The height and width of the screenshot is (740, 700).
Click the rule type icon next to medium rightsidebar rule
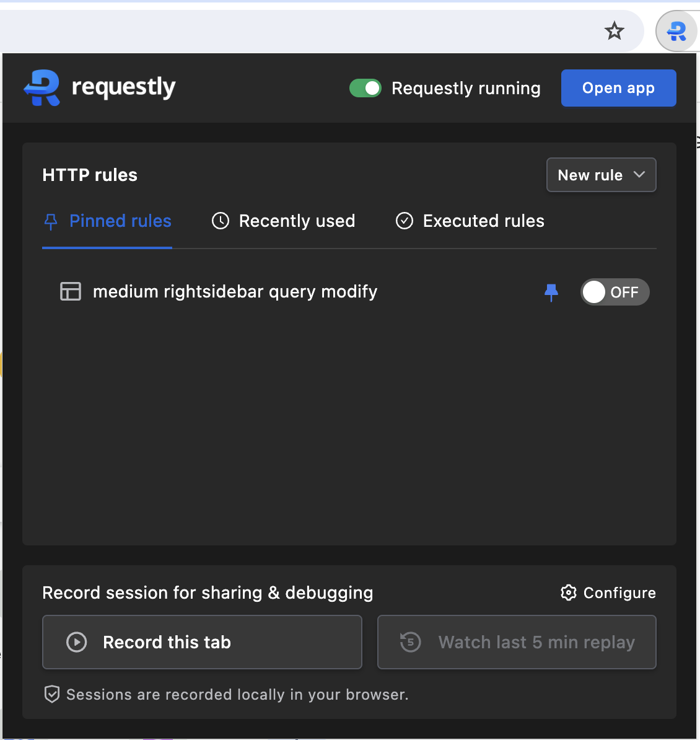point(71,291)
